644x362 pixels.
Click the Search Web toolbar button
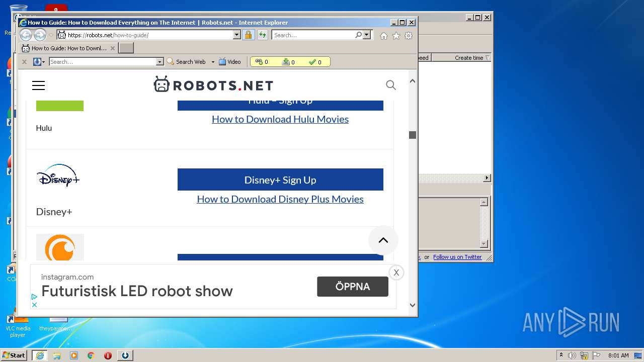(186, 62)
